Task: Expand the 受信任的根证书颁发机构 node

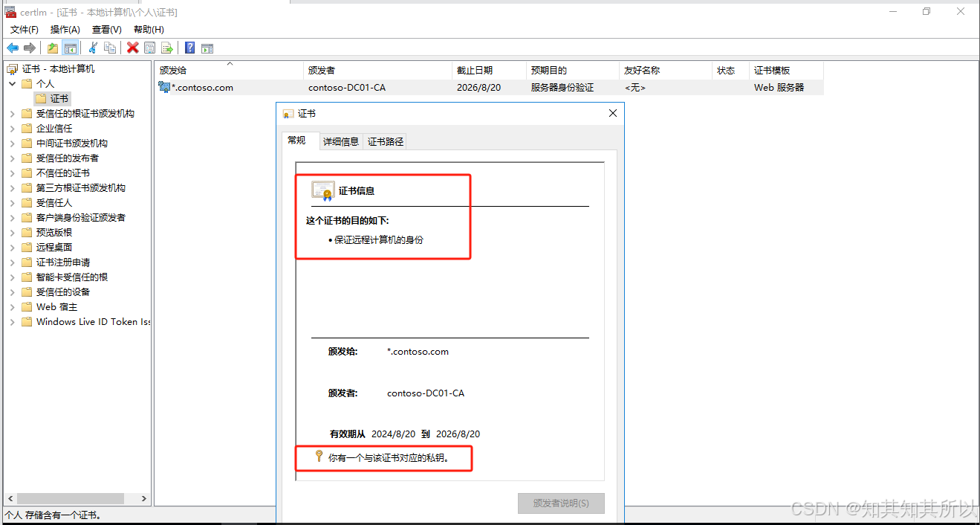Action: (x=13, y=114)
